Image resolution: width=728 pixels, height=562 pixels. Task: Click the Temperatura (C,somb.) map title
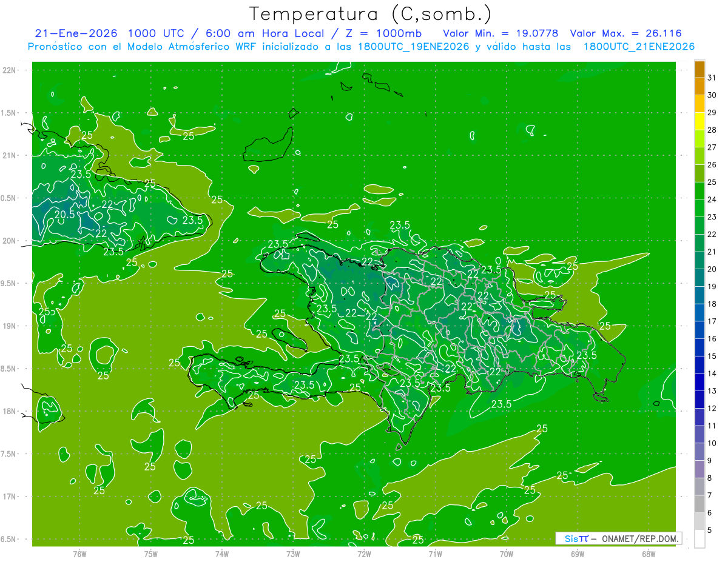click(x=370, y=13)
